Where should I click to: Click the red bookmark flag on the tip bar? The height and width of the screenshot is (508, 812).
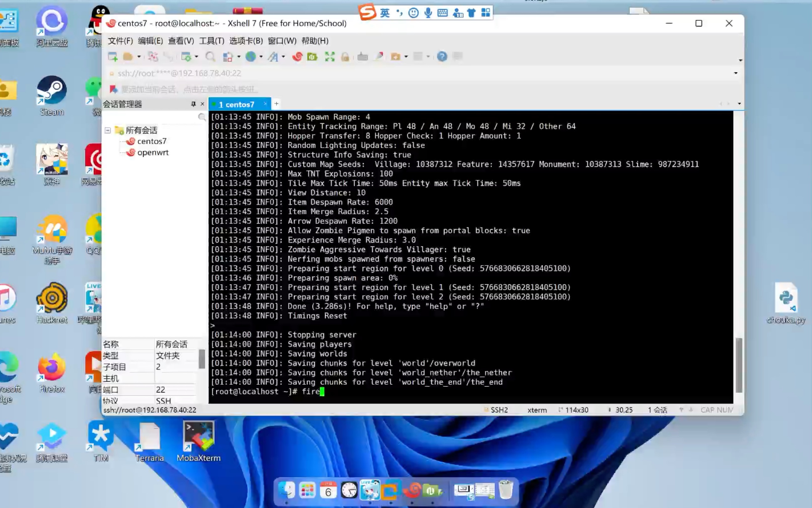(113, 89)
